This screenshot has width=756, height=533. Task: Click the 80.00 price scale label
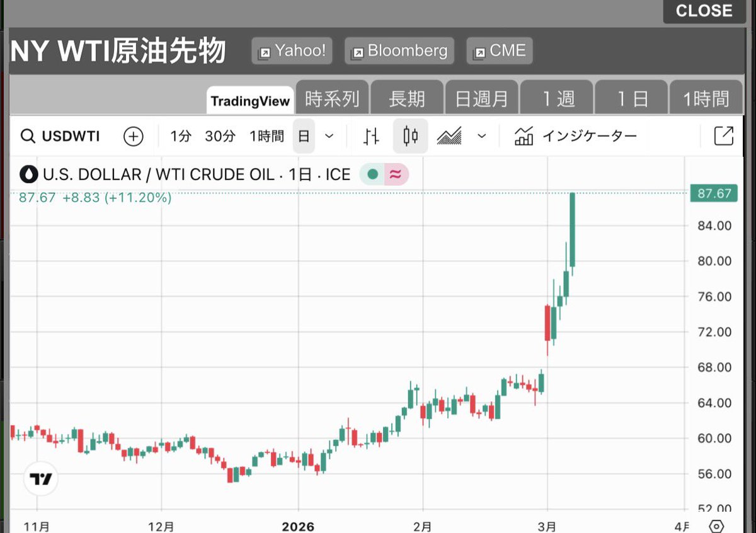pyautogui.click(x=714, y=261)
